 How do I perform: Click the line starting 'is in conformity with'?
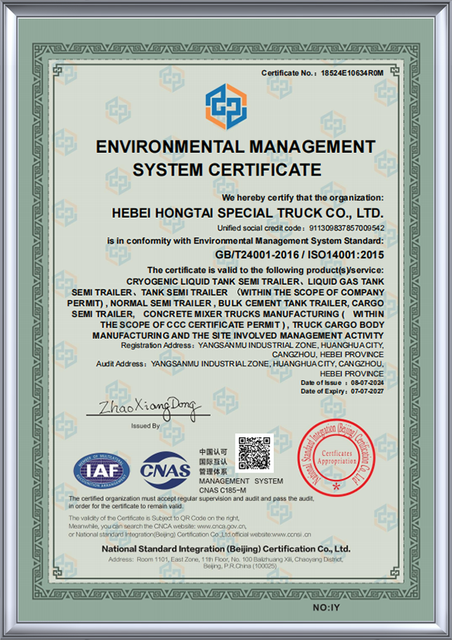(245, 241)
